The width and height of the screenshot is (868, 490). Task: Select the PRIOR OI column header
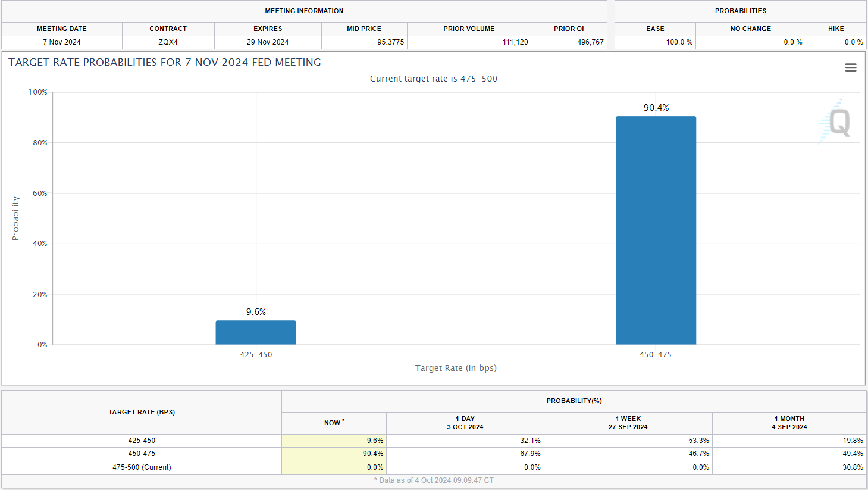[x=569, y=29]
